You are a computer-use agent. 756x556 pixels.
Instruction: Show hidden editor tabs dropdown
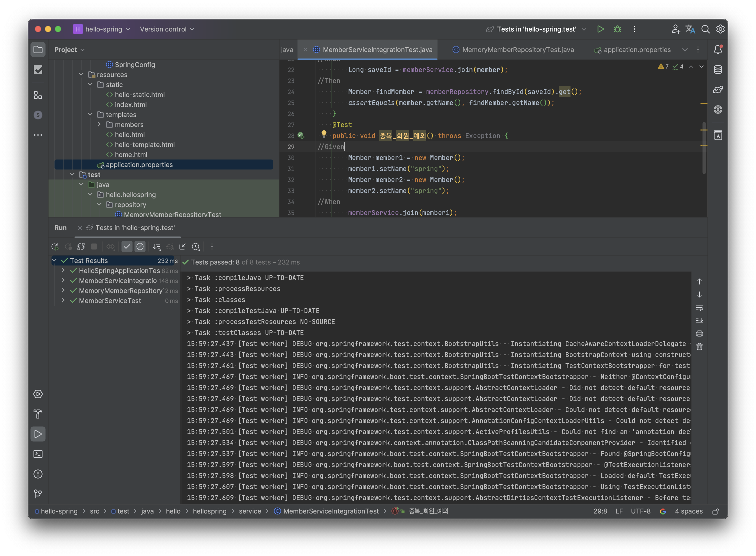point(685,50)
